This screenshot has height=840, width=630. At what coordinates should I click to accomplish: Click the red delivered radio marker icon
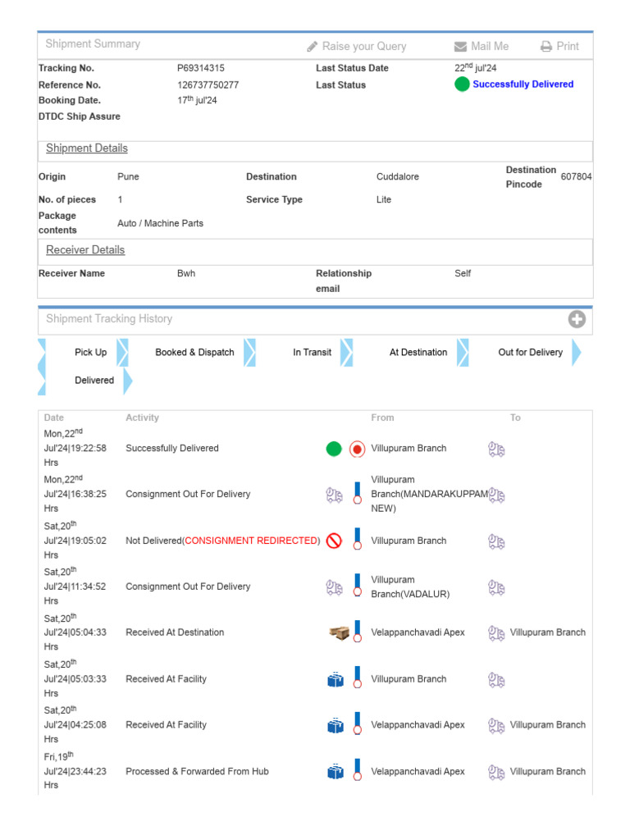click(357, 449)
